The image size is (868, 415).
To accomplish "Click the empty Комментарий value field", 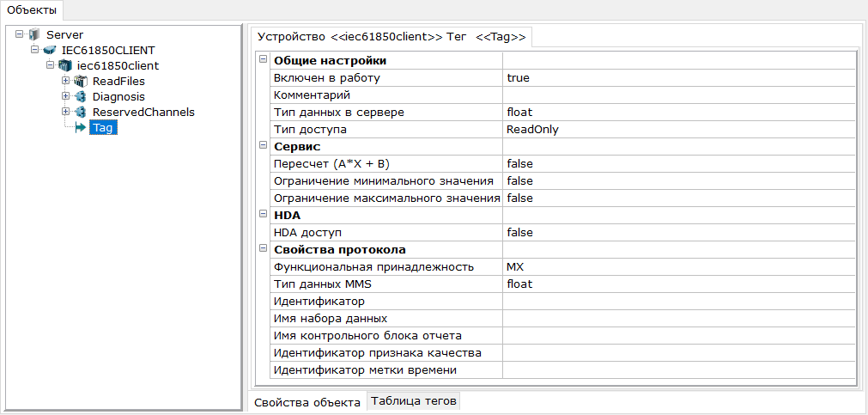I will (678, 95).
